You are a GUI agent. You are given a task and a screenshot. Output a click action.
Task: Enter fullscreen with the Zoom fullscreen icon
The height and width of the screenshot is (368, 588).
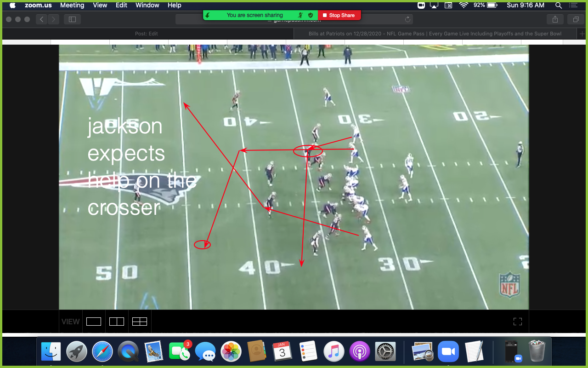[517, 322]
